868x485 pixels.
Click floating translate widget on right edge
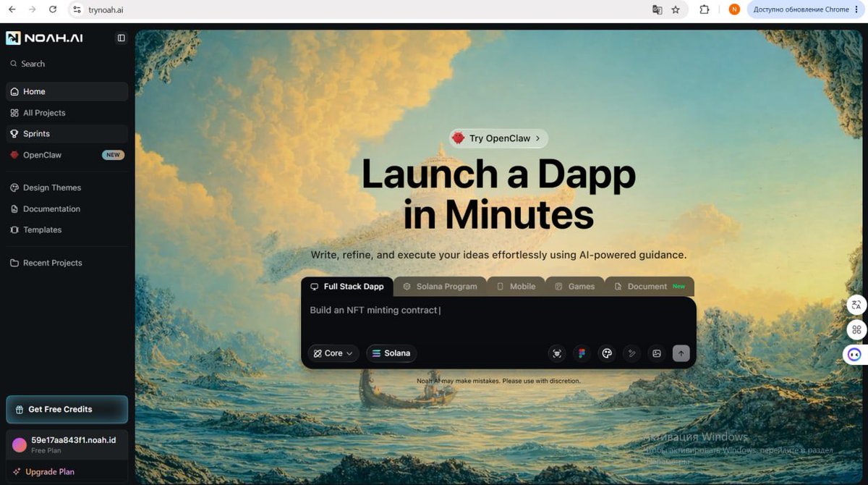pyautogui.click(x=856, y=305)
